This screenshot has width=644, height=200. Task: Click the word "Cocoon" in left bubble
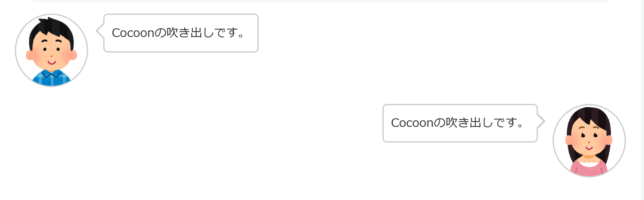coord(133,33)
